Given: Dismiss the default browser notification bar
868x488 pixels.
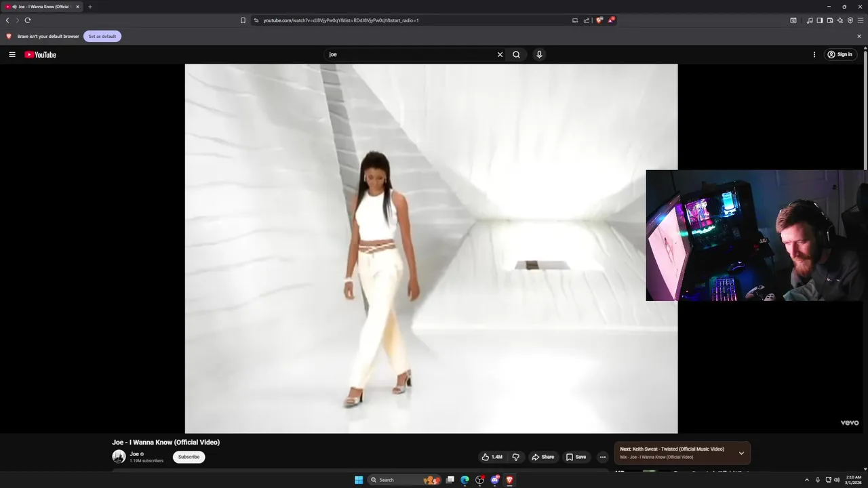Looking at the screenshot, I should point(859,36).
